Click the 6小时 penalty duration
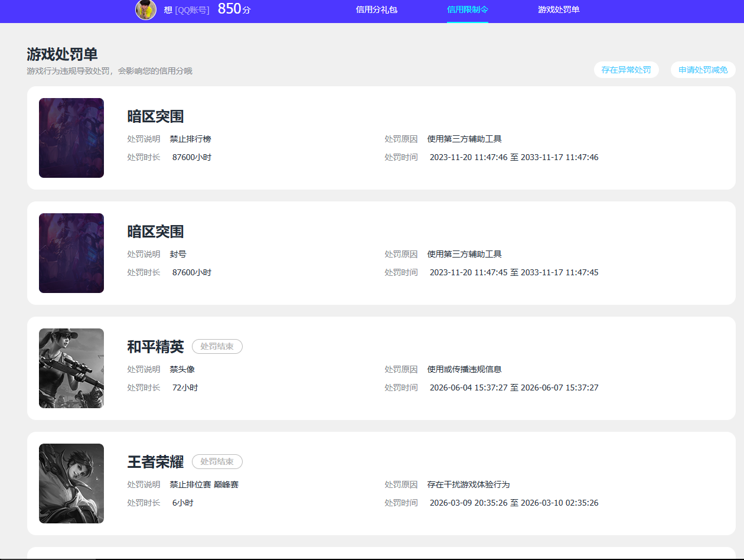 click(x=182, y=503)
